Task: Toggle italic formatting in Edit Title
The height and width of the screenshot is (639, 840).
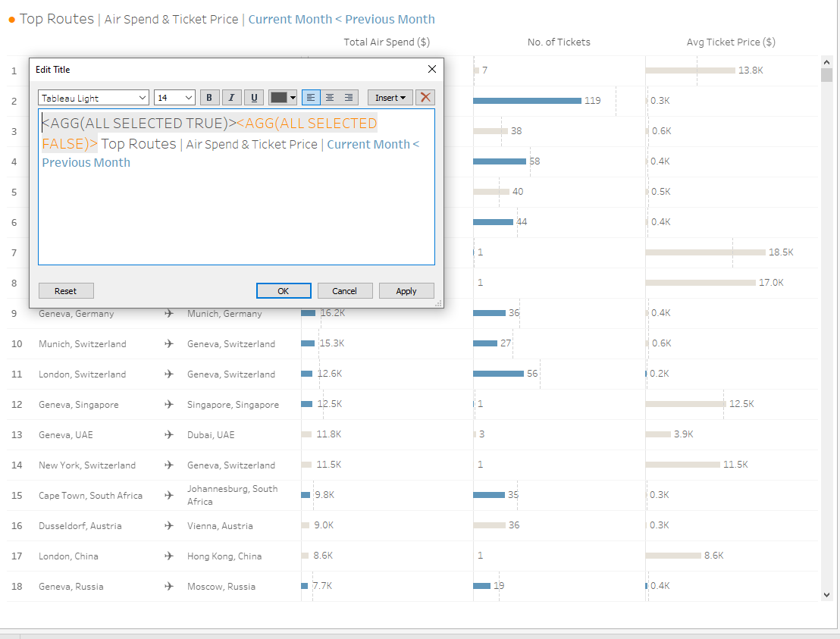Action: [x=232, y=98]
